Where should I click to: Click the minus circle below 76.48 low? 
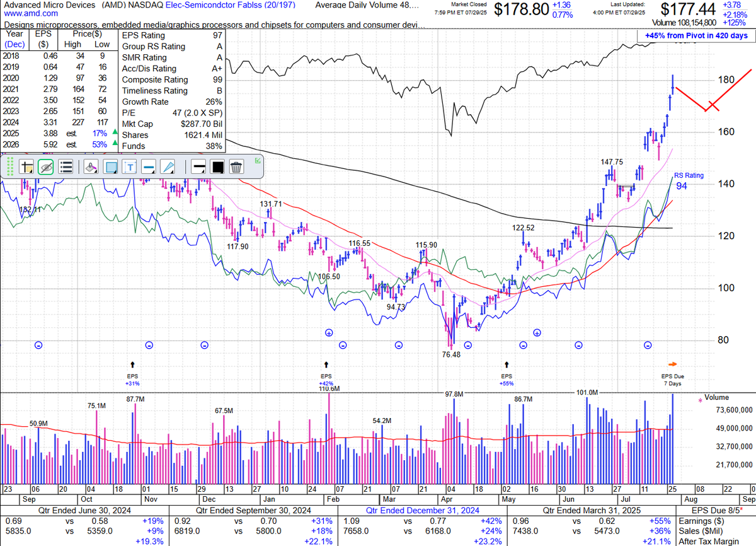click(467, 345)
